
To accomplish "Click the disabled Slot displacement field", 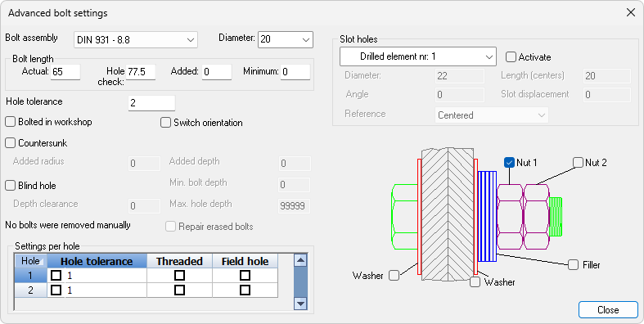I will pyautogui.click(x=606, y=95).
